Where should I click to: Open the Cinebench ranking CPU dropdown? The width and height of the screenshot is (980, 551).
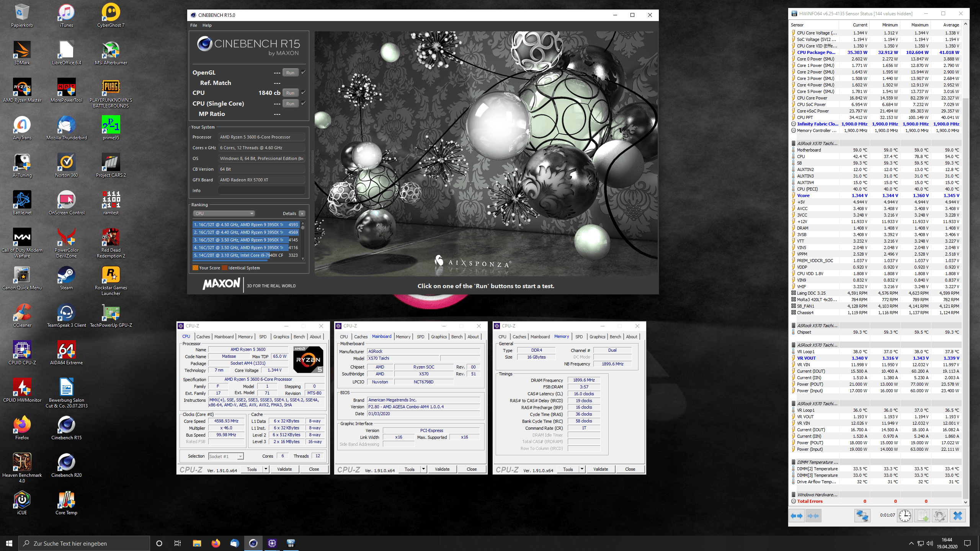point(224,214)
